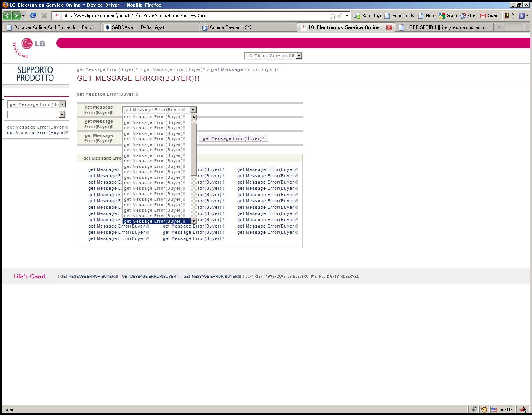Open the Firebug bug icon in status bar

point(474,410)
